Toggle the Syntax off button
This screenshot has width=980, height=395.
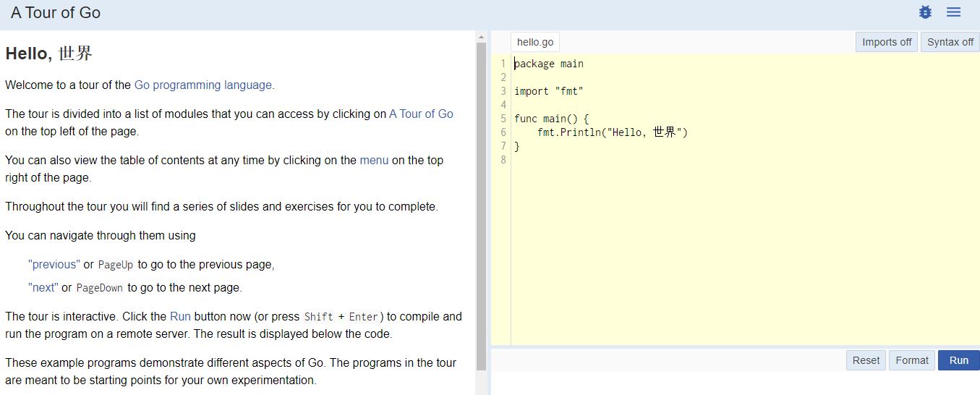[950, 42]
